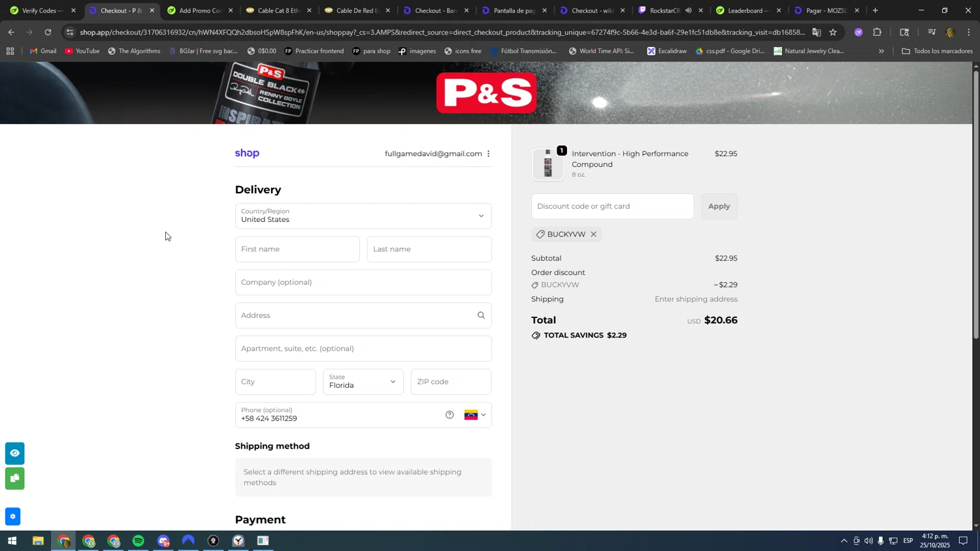Show more bookmarks chevron
This screenshot has height=551, width=980.
(x=881, y=51)
